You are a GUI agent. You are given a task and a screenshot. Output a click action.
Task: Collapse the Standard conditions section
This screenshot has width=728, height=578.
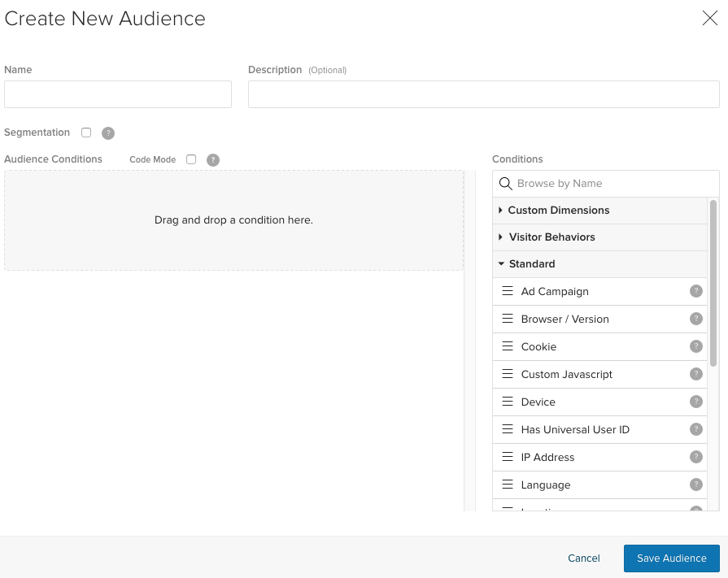[x=531, y=264]
